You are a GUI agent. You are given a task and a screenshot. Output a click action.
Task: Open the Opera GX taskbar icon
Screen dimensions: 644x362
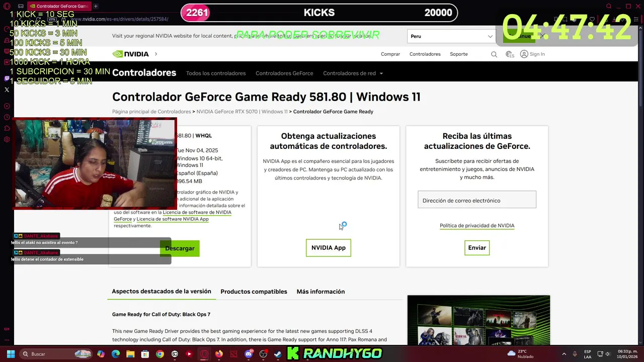tap(204, 354)
